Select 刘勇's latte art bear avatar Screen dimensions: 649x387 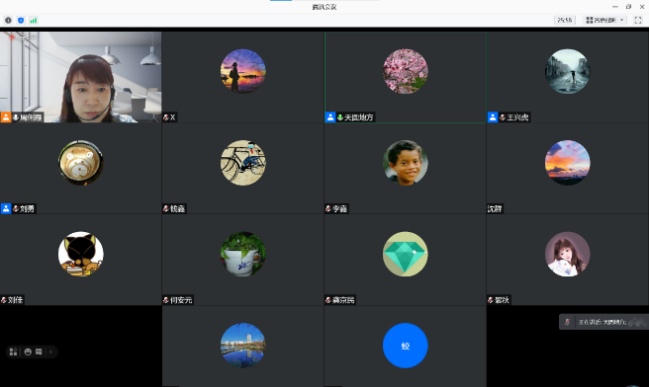tap(81, 163)
